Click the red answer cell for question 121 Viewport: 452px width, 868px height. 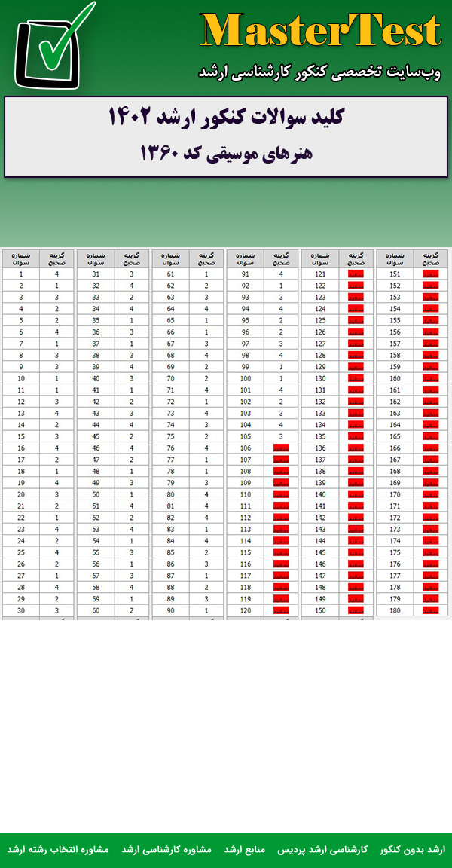tap(356, 274)
